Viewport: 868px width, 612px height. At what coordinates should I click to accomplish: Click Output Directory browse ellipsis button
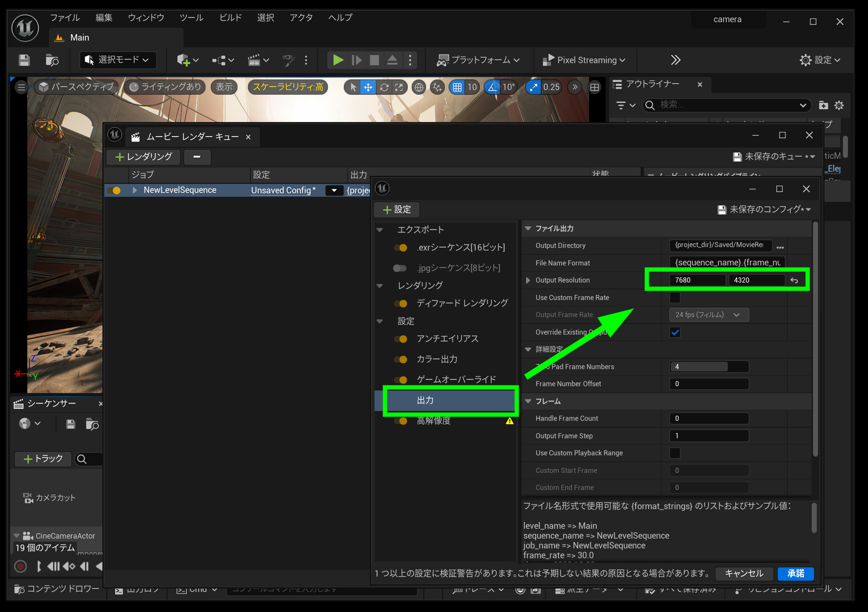[x=780, y=247]
